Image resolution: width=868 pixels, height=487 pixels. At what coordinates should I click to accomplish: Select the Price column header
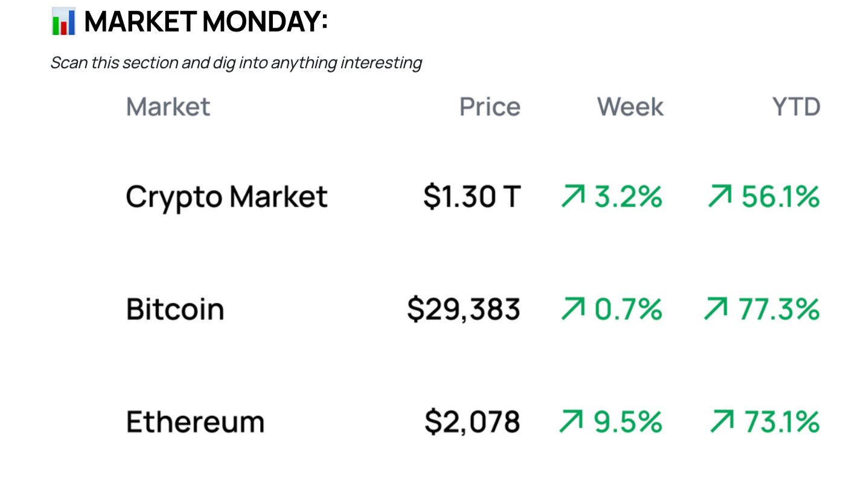(x=490, y=107)
